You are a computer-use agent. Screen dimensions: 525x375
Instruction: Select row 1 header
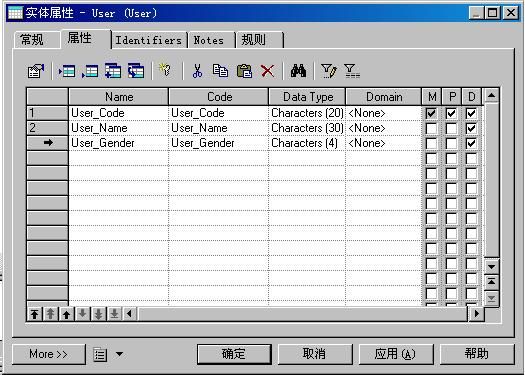[47, 113]
